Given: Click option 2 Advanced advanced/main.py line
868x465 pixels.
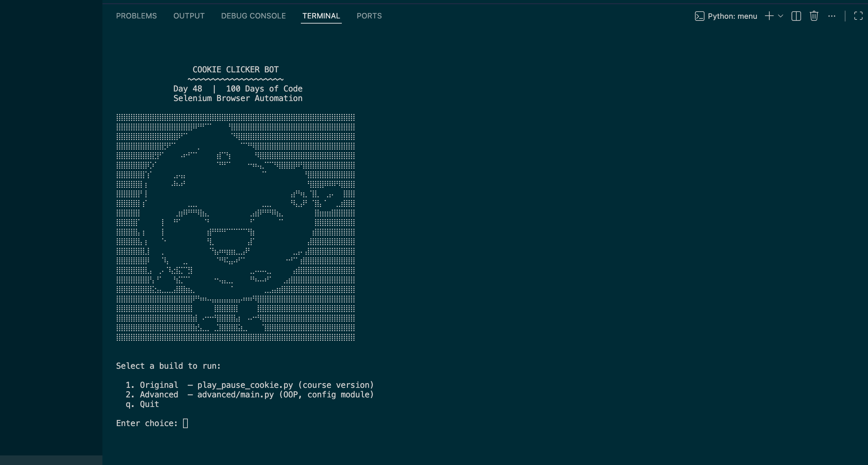Looking at the screenshot, I should tap(250, 395).
